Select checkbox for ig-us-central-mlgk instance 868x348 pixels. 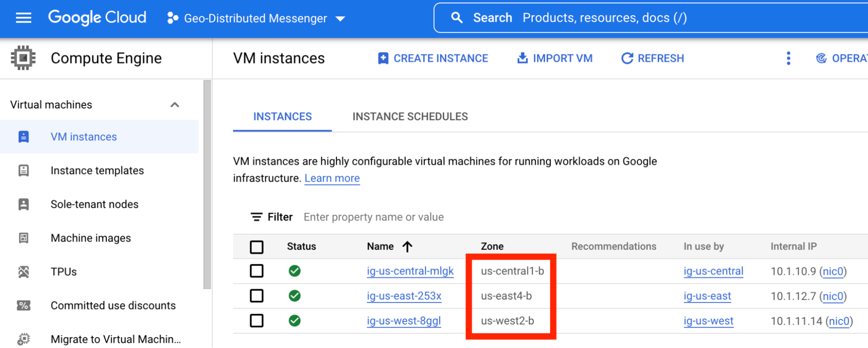pyautogui.click(x=257, y=271)
